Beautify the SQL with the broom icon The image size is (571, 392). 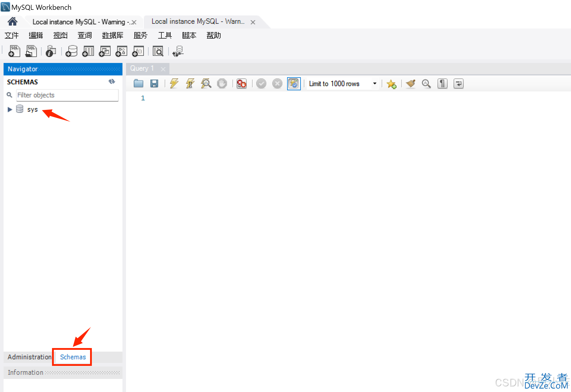click(410, 83)
